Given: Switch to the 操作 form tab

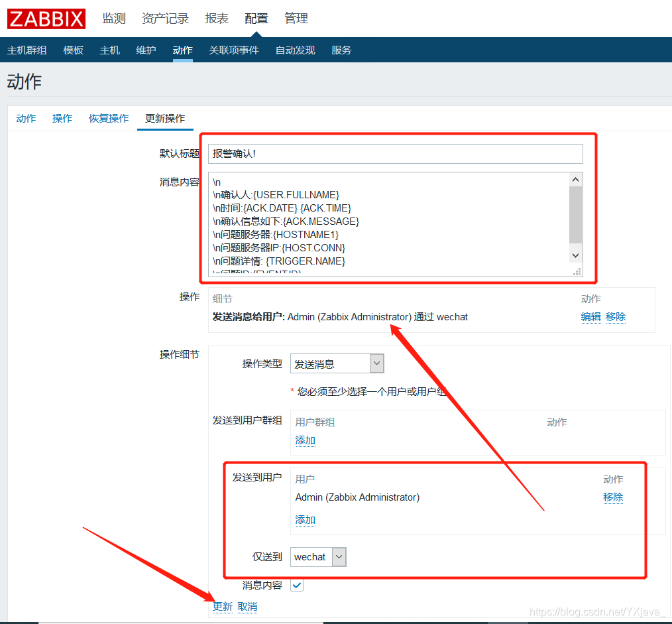Looking at the screenshot, I should point(62,118).
